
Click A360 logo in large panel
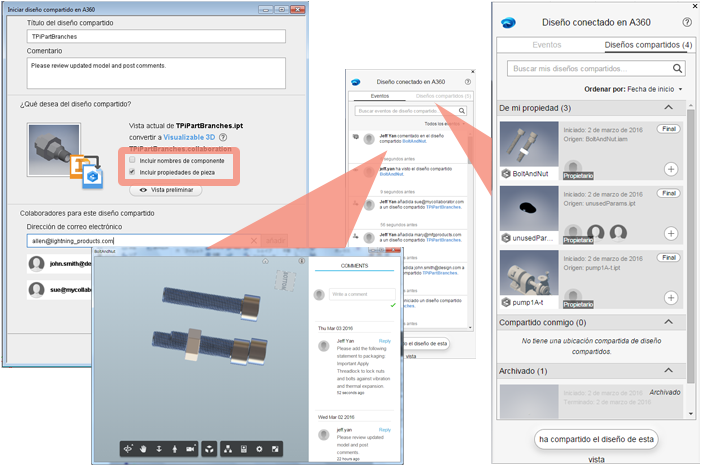point(508,22)
